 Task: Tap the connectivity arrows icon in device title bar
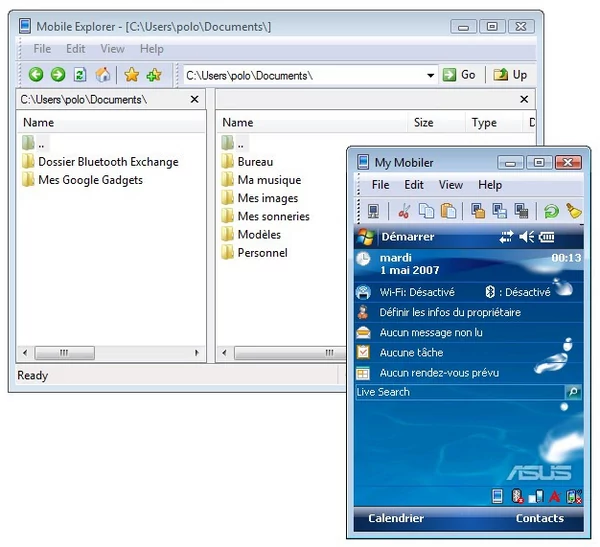click(x=506, y=237)
